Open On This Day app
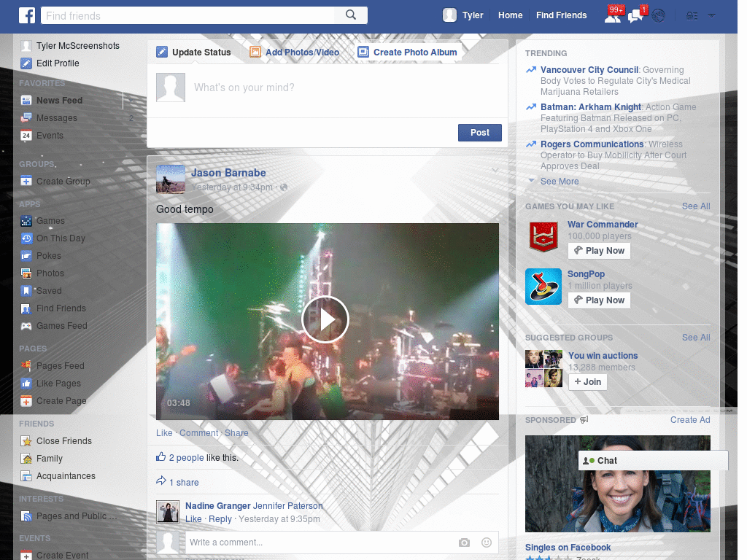The image size is (747, 560). (61, 238)
